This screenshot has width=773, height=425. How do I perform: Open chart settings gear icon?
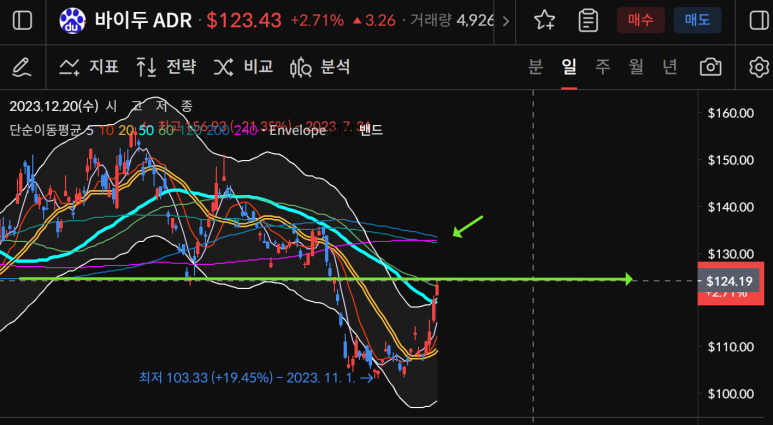coord(759,67)
